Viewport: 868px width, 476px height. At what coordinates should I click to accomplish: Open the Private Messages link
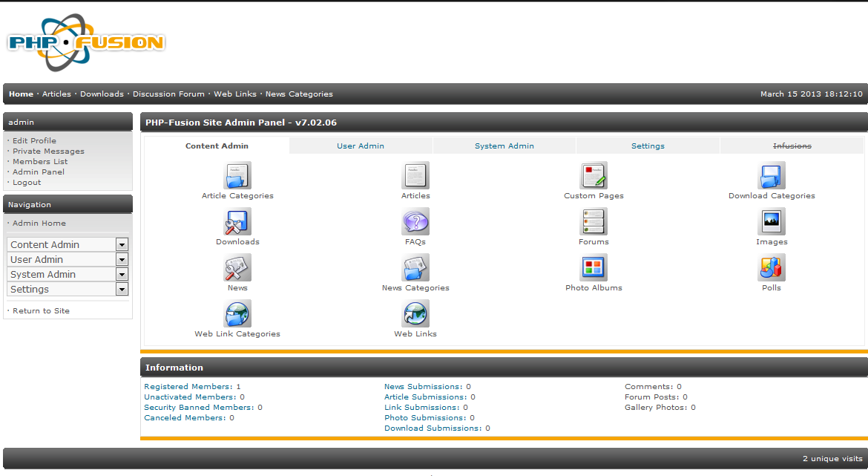[49, 151]
